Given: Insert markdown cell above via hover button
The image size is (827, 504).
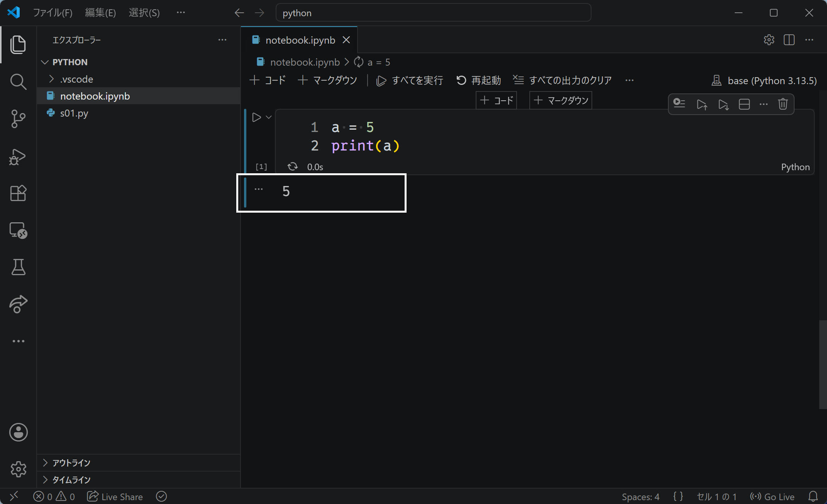Looking at the screenshot, I should (561, 101).
